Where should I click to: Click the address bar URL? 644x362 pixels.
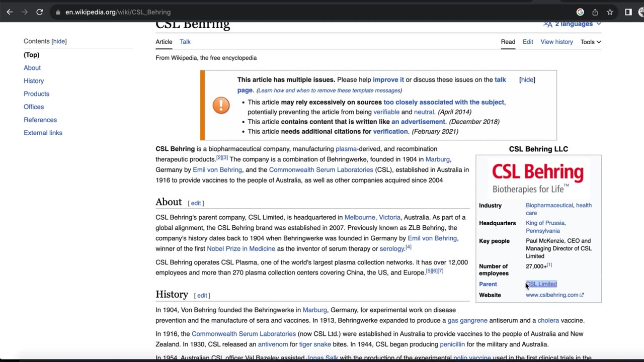118,12
